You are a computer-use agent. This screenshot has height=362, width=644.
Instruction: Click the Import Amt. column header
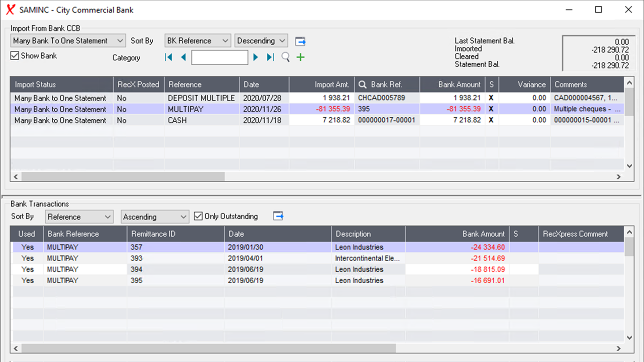coord(322,84)
